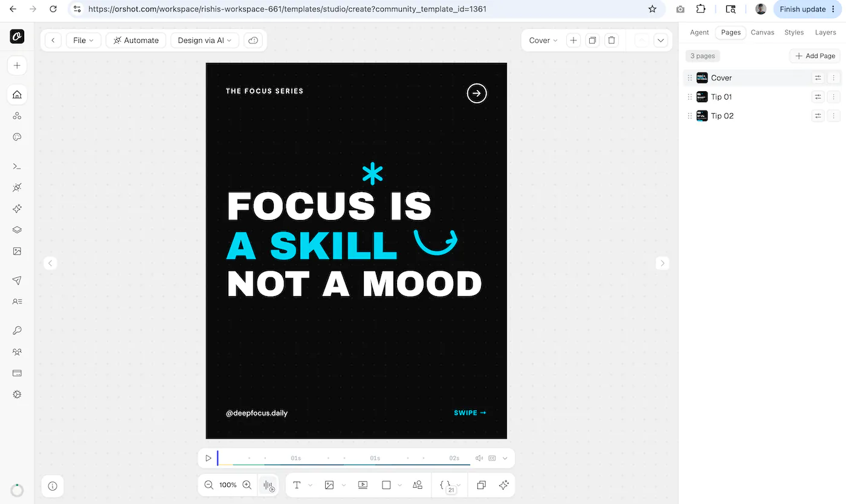Viewport: 846px width, 504px height.
Task: Click the browser address bar URL
Action: (287, 9)
